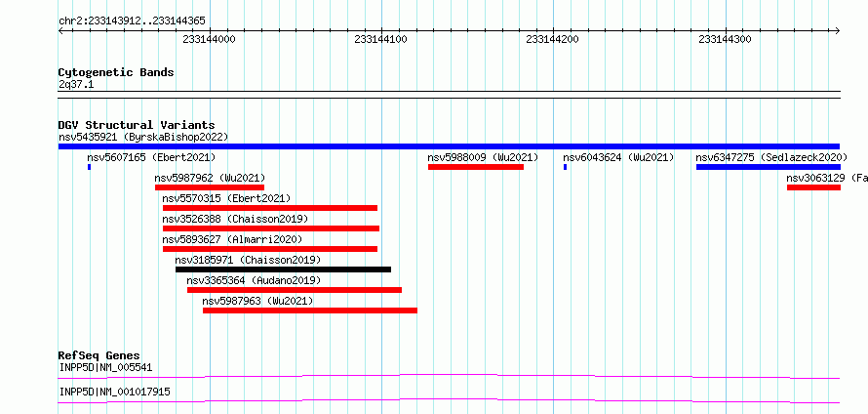Click the red bar under nsv3365364
The image size is (868, 414).
[x=295, y=290]
